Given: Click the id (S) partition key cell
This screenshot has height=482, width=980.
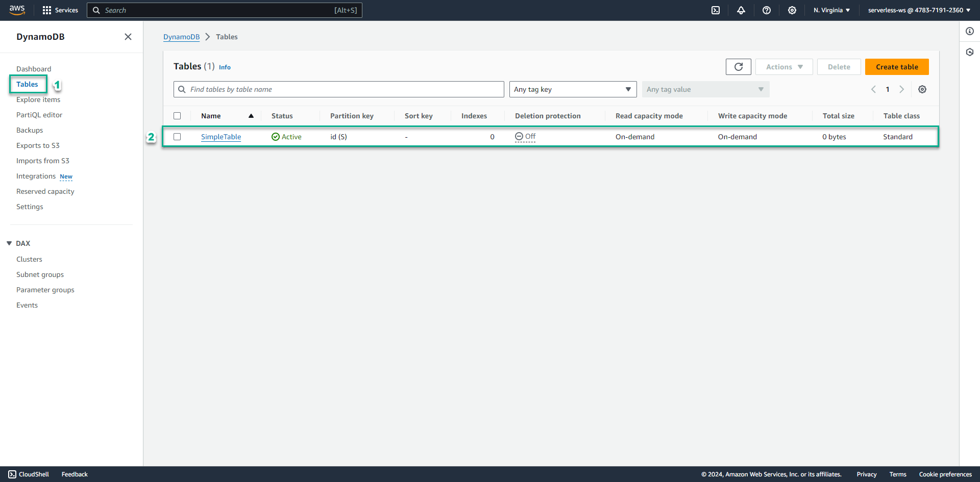Looking at the screenshot, I should click(338, 137).
